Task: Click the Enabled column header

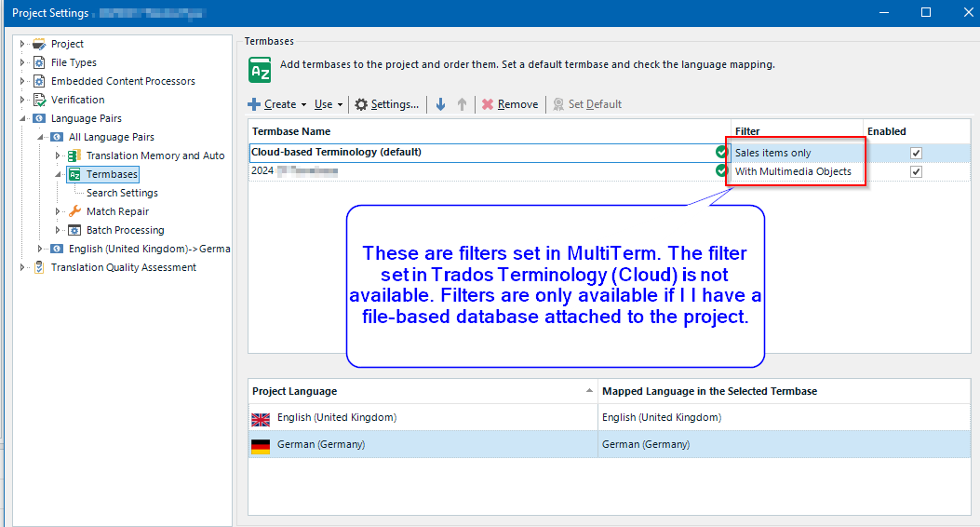Action: point(917,131)
